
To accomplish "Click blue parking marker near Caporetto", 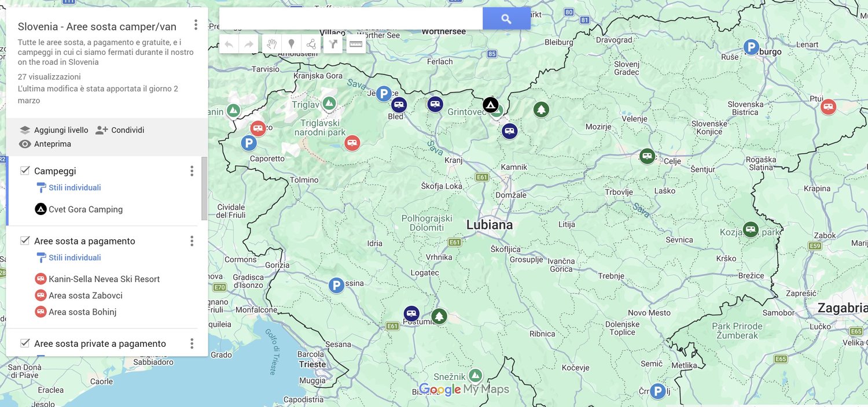I will coord(249,143).
